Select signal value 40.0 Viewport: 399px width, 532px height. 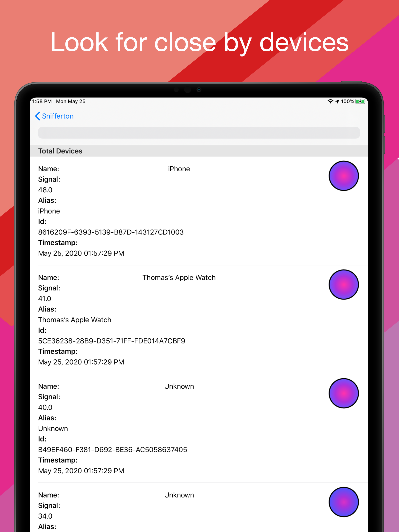(x=45, y=407)
